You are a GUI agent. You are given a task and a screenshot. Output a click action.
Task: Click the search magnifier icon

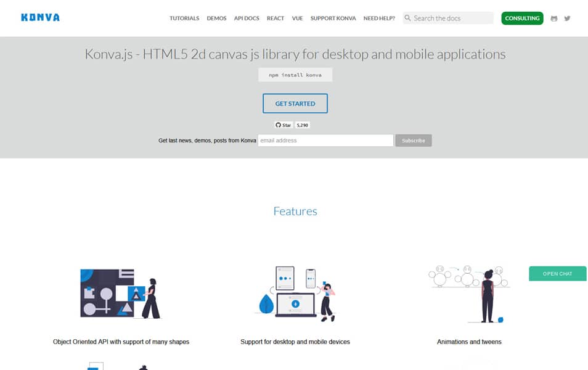point(407,18)
